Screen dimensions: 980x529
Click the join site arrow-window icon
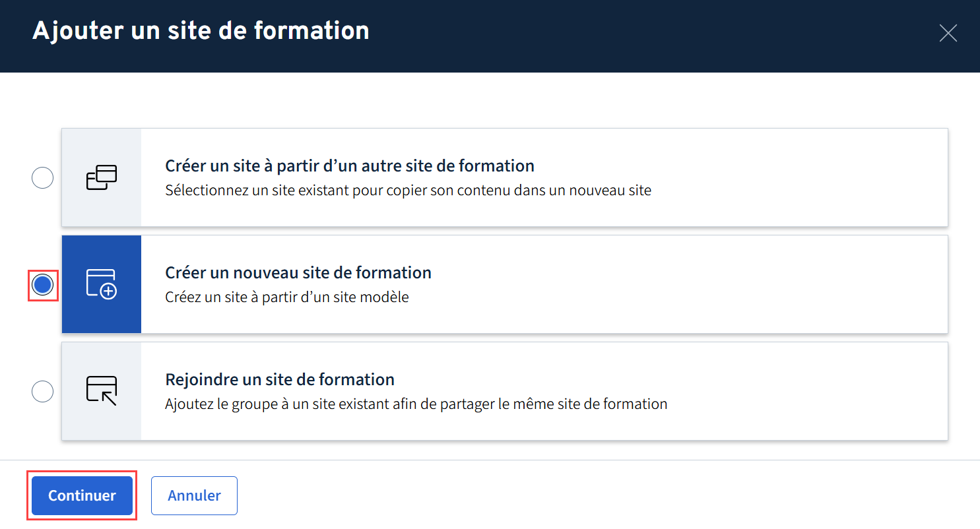pyautogui.click(x=102, y=391)
